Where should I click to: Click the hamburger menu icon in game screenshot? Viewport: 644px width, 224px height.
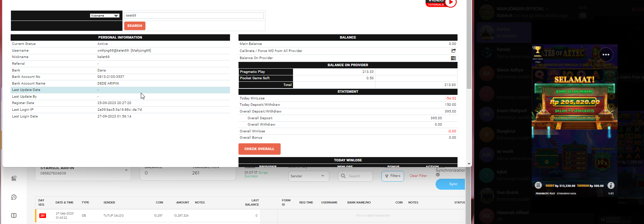(x=538, y=185)
